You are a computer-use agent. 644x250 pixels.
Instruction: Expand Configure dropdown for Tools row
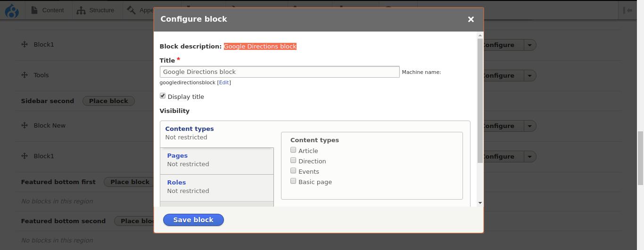(x=529, y=75)
